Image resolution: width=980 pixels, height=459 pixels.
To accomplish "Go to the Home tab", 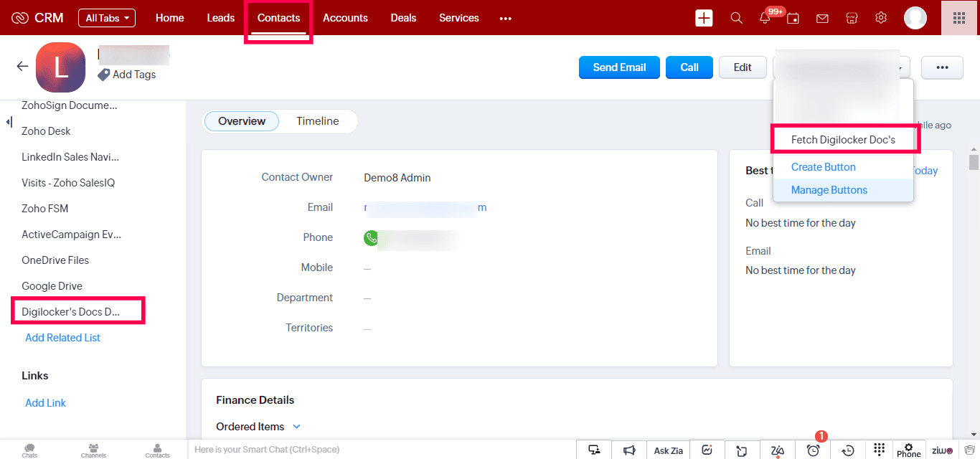I will tap(170, 18).
